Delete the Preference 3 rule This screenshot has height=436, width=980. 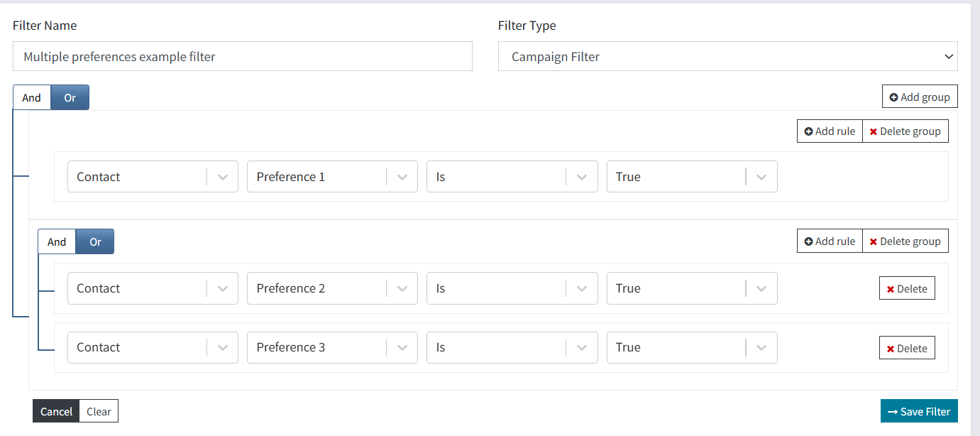[907, 348]
